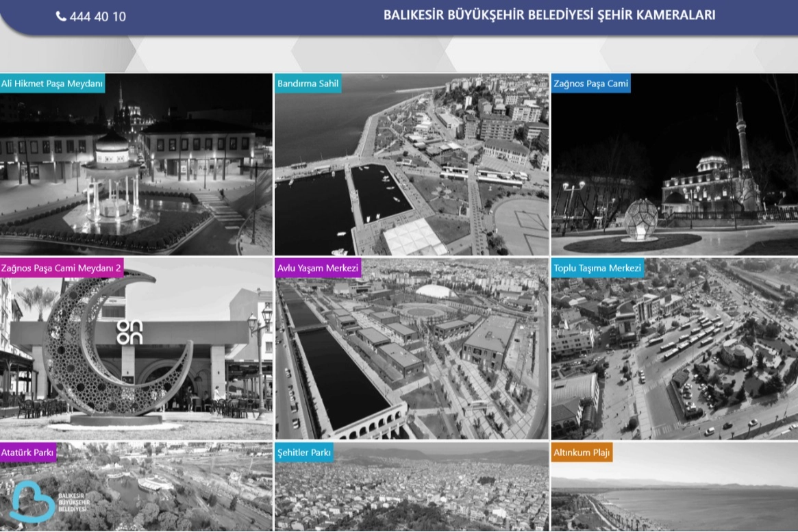798x532 pixels.
Task: Click the Şehir Kameraları header title
Action: tap(549, 15)
